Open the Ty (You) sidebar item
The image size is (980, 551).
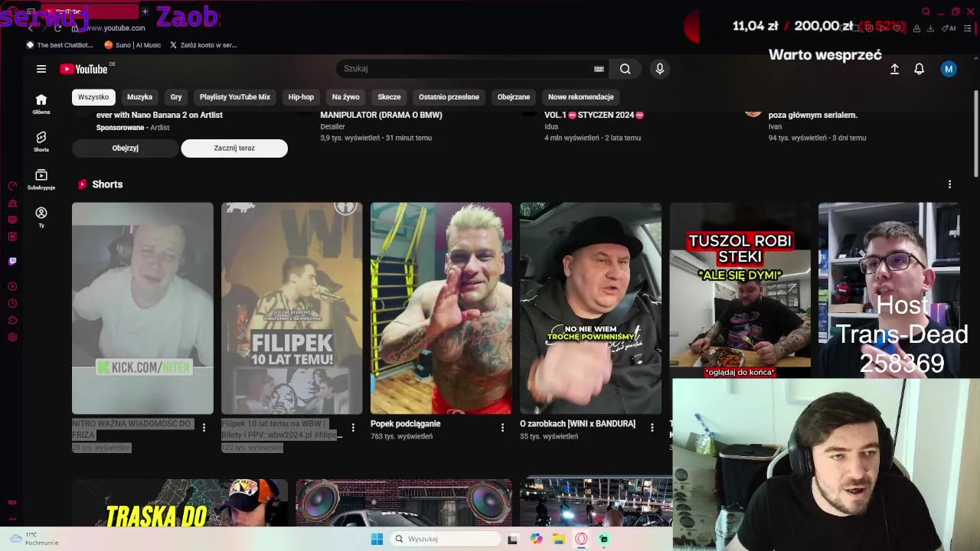tap(41, 217)
